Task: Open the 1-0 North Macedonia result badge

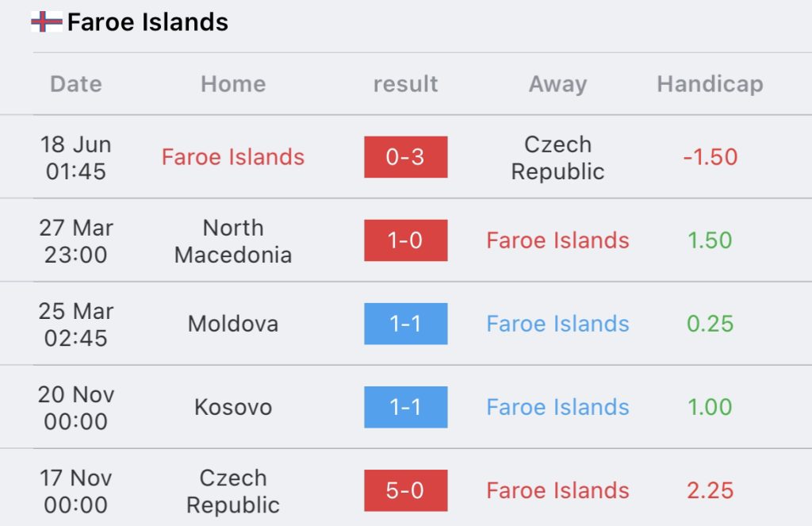Action: (x=405, y=240)
